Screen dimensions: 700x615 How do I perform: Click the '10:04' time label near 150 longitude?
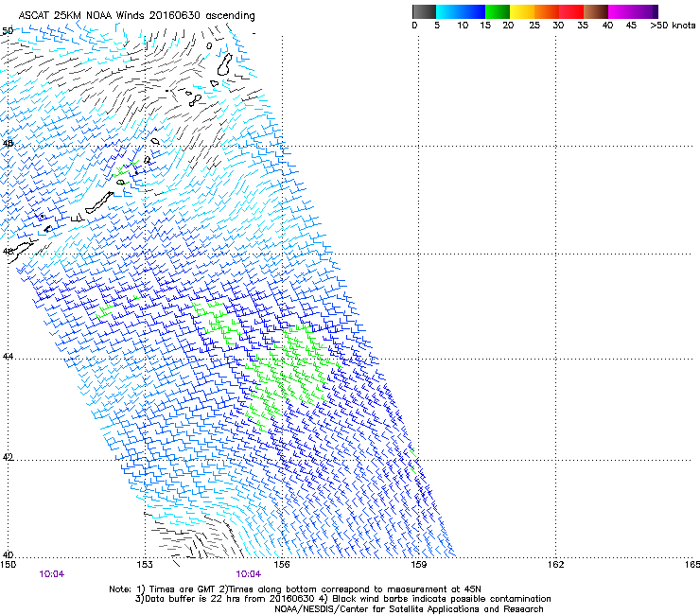pos(51,574)
